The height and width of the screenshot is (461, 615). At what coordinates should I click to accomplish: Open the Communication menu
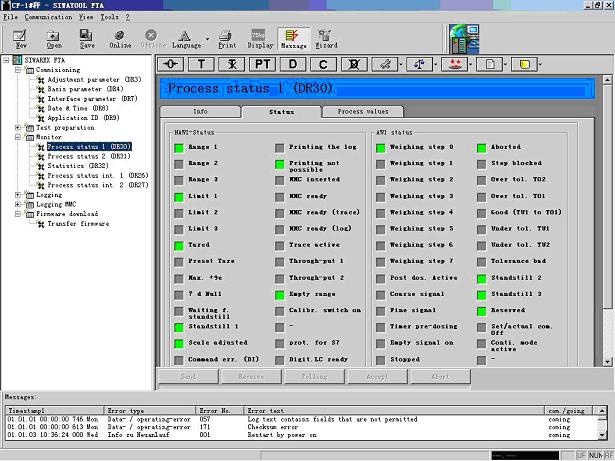click(48, 17)
